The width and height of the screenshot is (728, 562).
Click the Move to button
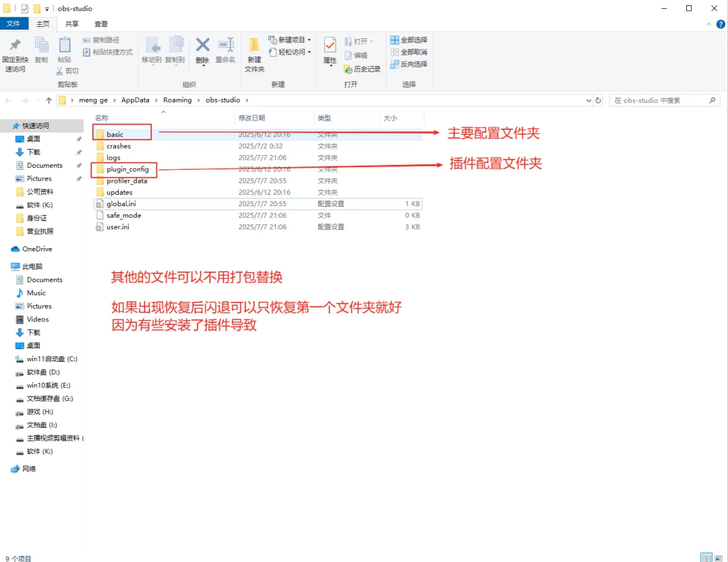point(152,50)
